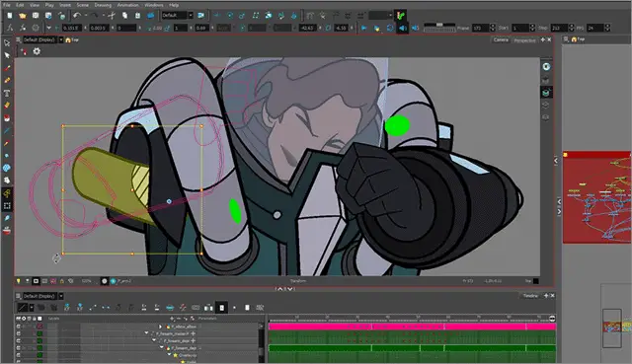Select the Timeline tab

[x=530, y=296]
